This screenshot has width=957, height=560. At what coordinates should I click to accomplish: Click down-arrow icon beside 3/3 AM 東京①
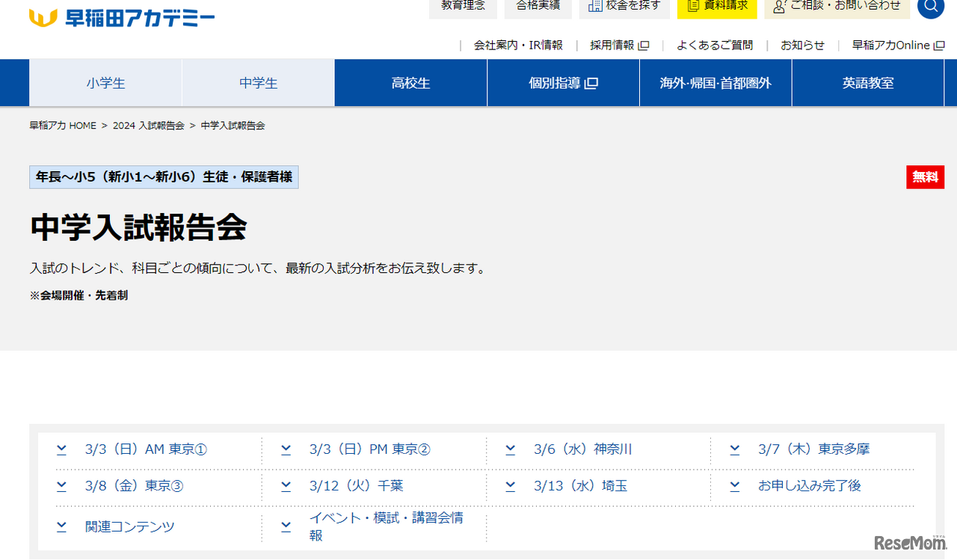pos(61,449)
